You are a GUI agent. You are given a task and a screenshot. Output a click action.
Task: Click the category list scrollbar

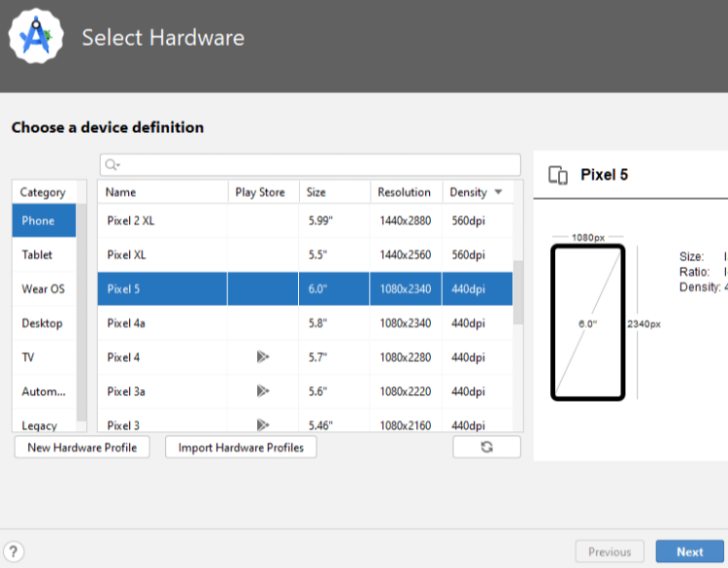pyautogui.click(x=82, y=311)
